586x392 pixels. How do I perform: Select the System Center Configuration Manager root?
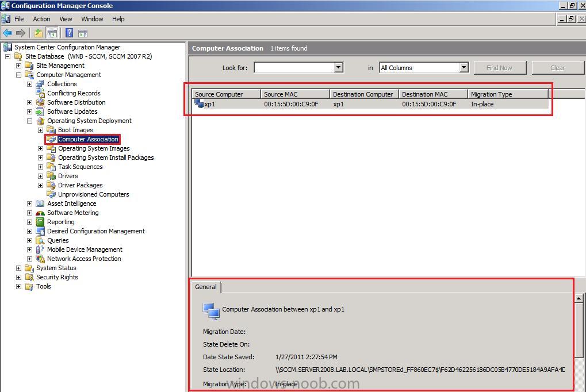[67, 47]
